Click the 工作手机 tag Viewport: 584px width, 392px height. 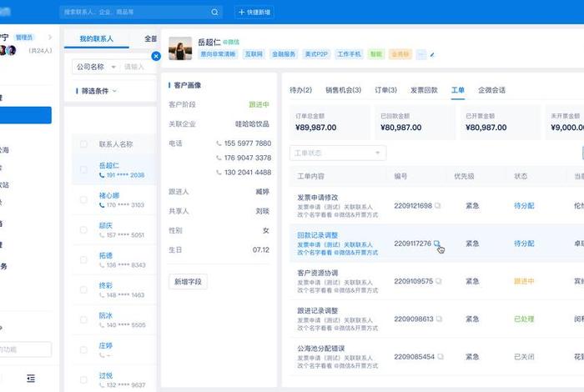[x=349, y=54]
